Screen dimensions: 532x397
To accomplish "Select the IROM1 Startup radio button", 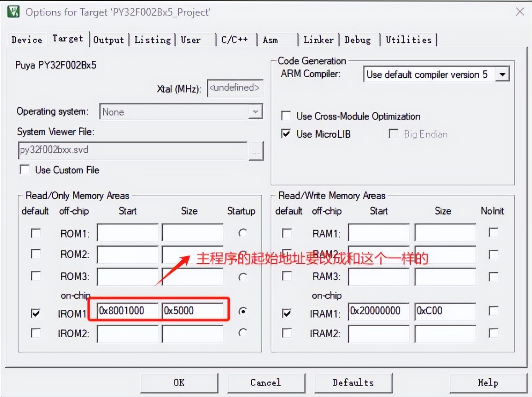I will [x=243, y=311].
